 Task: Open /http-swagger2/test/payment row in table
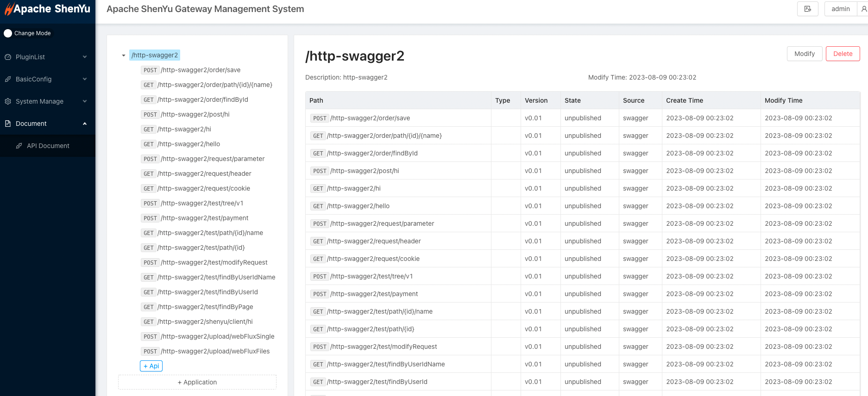click(x=374, y=294)
